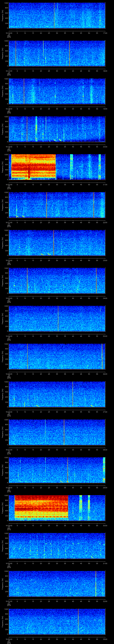Open the 16:23:00 spectrogram panel

(57, 280)
